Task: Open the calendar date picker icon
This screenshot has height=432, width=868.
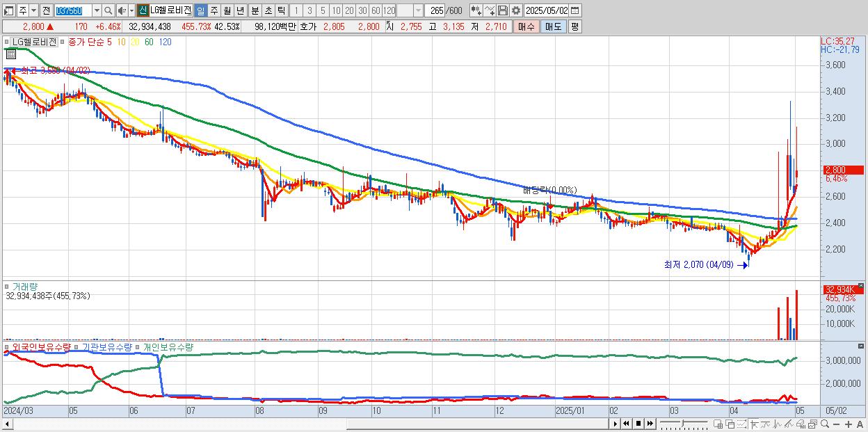Action: coord(575,10)
